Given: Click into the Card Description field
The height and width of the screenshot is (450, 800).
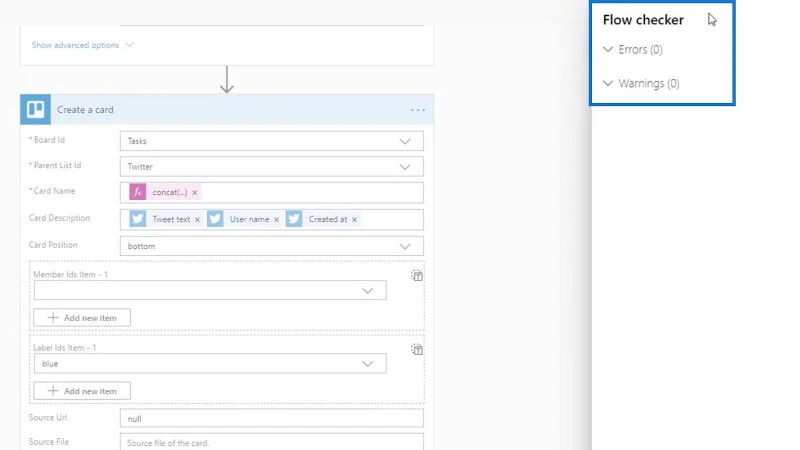Looking at the screenshot, I should (x=271, y=219).
